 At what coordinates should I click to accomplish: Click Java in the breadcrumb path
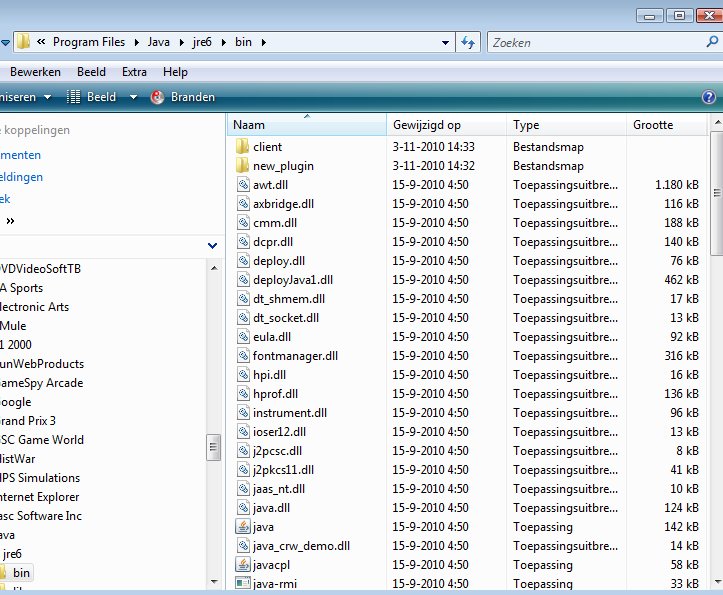tap(159, 42)
